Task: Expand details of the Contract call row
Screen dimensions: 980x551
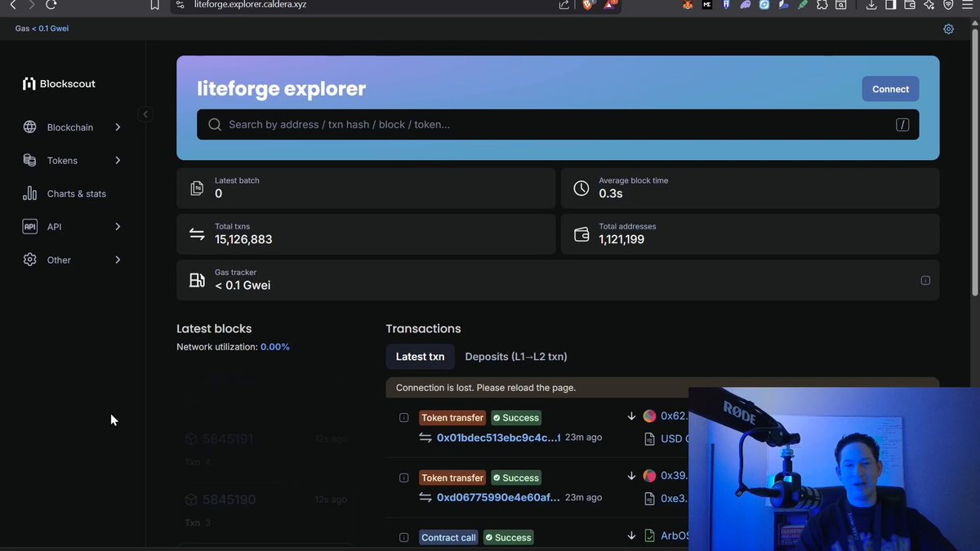Action: coord(403,538)
